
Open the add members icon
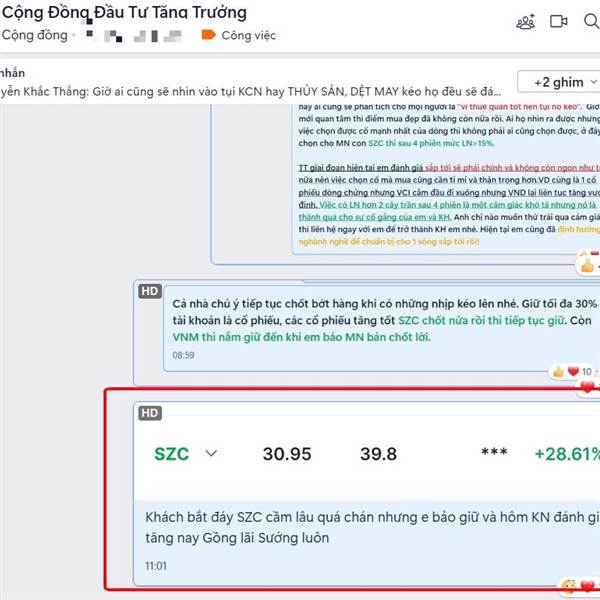526,21
